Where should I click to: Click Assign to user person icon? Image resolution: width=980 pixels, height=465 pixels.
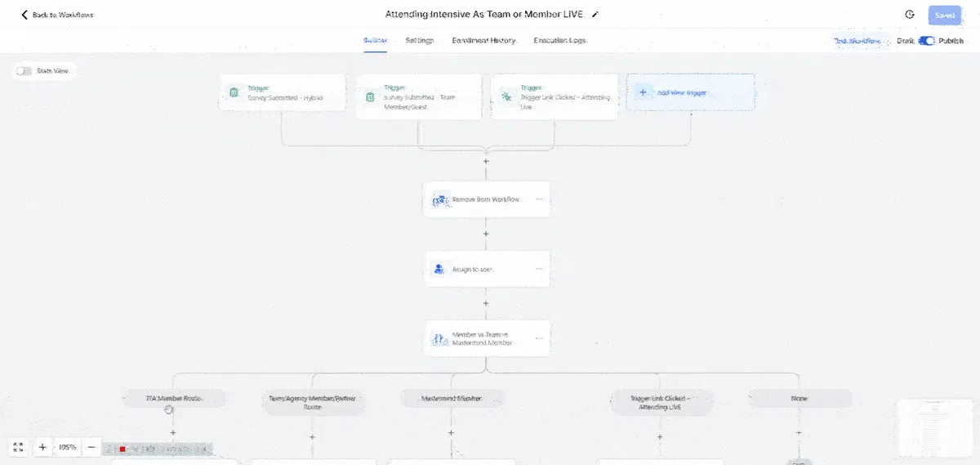[439, 269]
